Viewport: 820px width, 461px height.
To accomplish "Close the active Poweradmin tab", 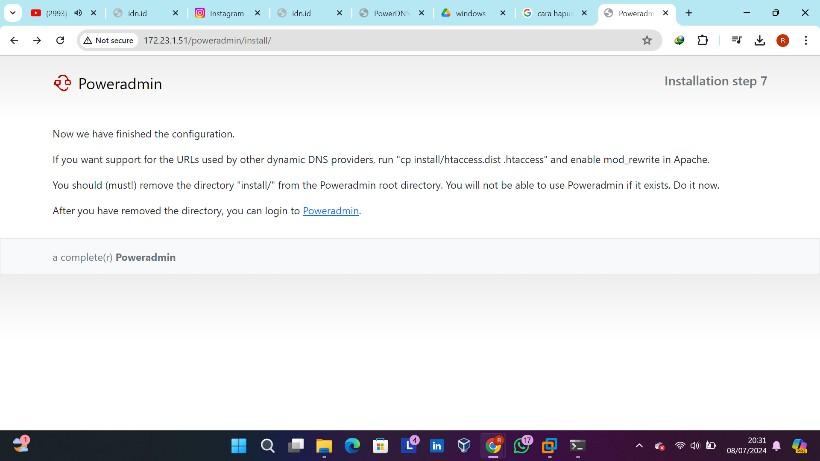I will 665,13.
